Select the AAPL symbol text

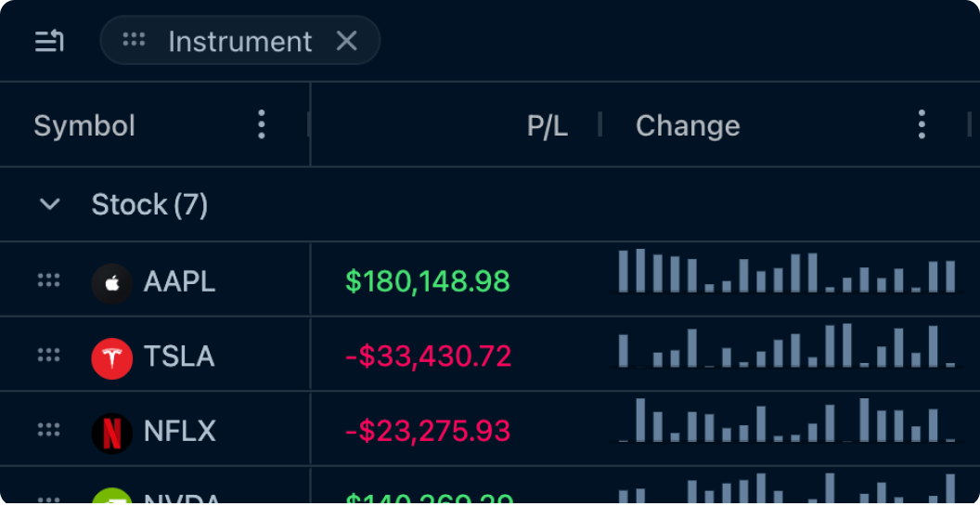pos(179,282)
